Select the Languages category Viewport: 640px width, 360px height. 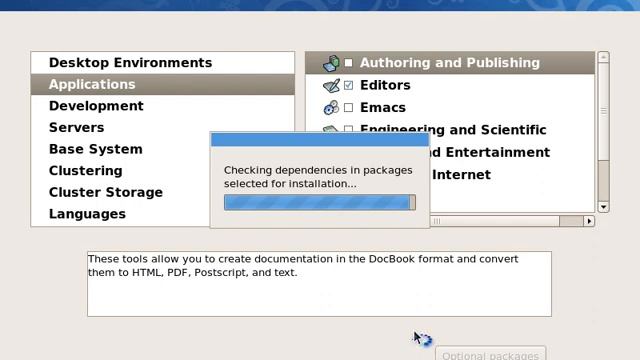coord(121,214)
